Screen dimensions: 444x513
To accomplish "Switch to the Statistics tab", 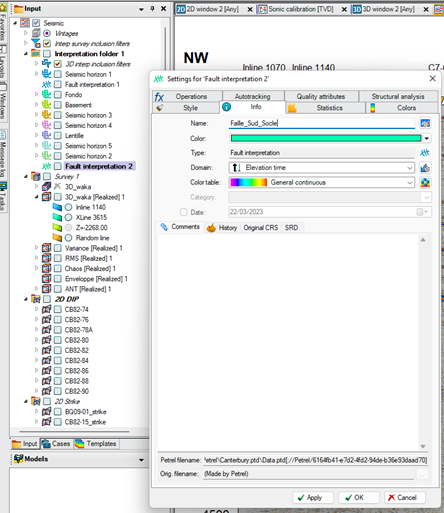I will point(325,108).
